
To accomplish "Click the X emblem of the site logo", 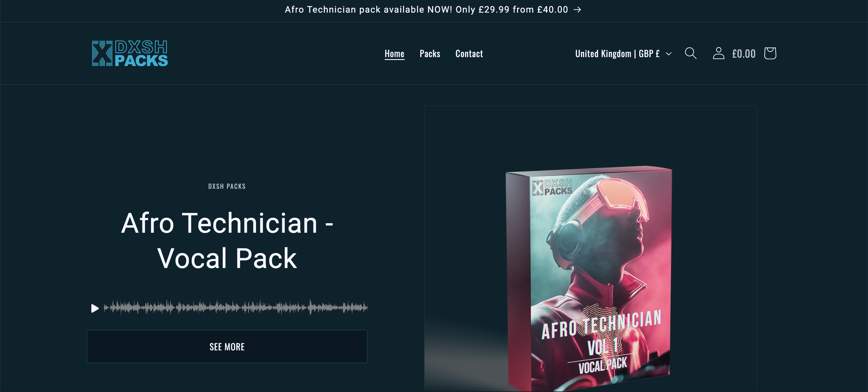I will pyautogui.click(x=102, y=53).
